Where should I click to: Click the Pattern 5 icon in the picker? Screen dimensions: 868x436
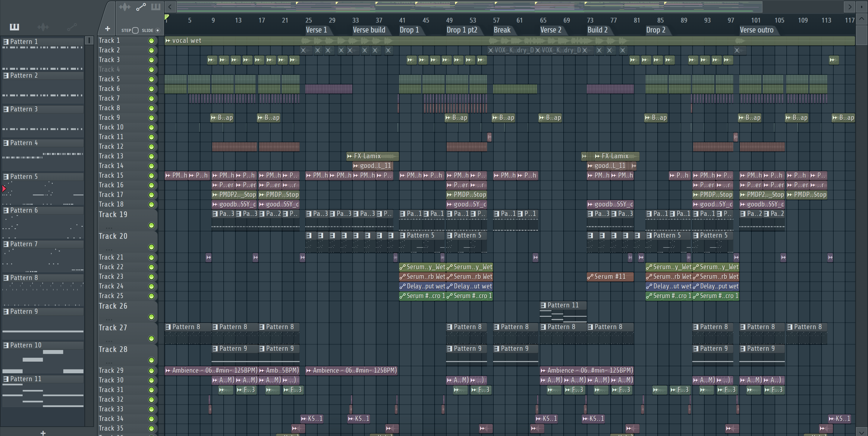6,176
